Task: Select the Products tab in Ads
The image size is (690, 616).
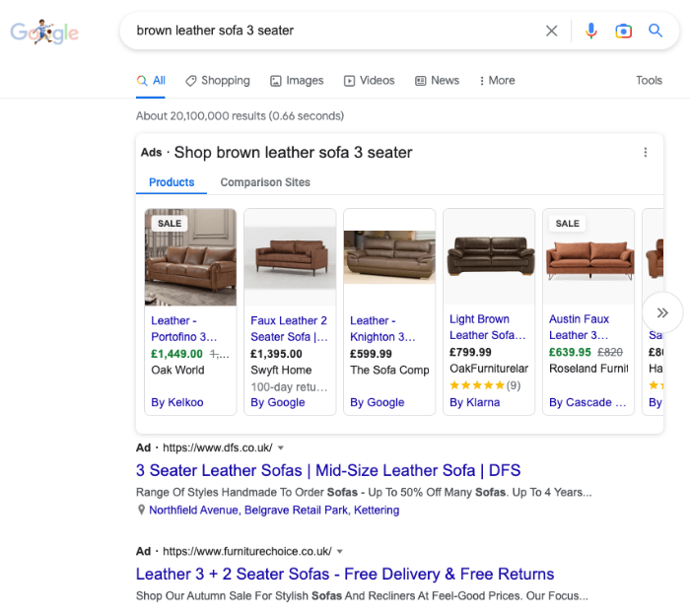Action: coord(172,182)
